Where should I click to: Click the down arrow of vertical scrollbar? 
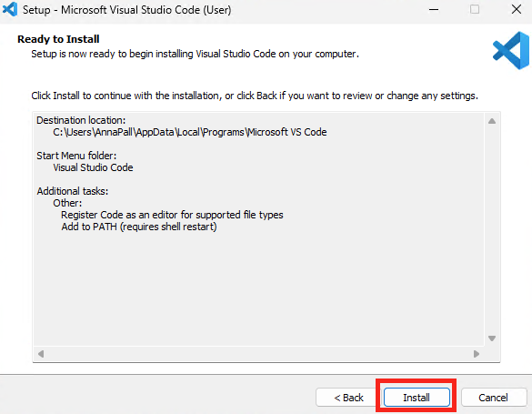click(x=492, y=338)
